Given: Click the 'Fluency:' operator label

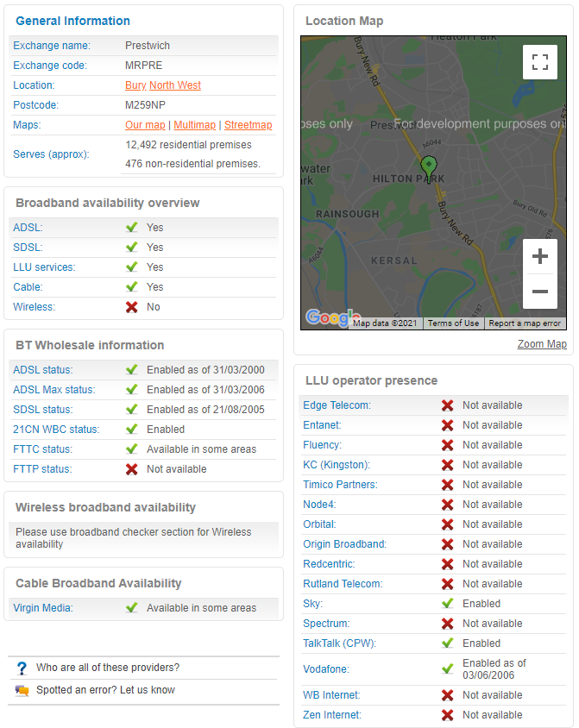Looking at the screenshot, I should tap(322, 445).
